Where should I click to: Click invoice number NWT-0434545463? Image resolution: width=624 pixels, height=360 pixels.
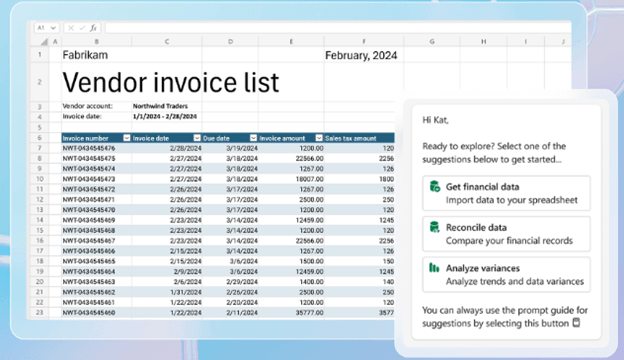tap(89, 282)
